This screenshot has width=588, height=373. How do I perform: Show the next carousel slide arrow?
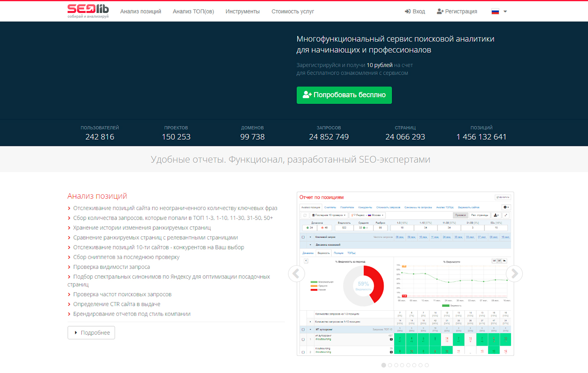coord(514,274)
